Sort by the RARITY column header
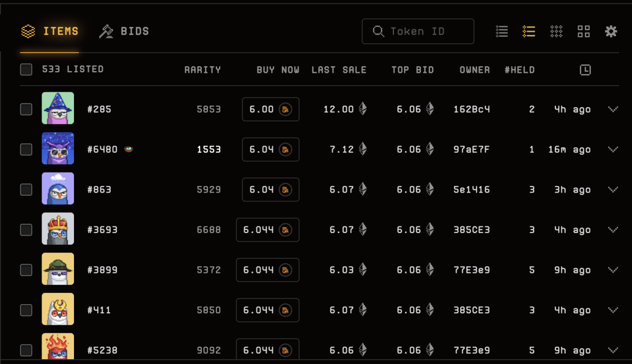The image size is (632, 364). pyautogui.click(x=203, y=70)
